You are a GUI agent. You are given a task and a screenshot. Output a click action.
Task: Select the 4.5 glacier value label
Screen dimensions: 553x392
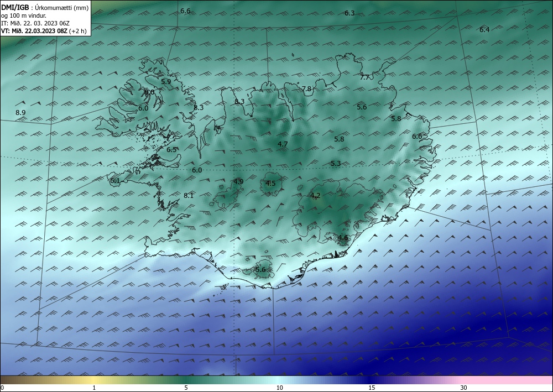coord(270,184)
